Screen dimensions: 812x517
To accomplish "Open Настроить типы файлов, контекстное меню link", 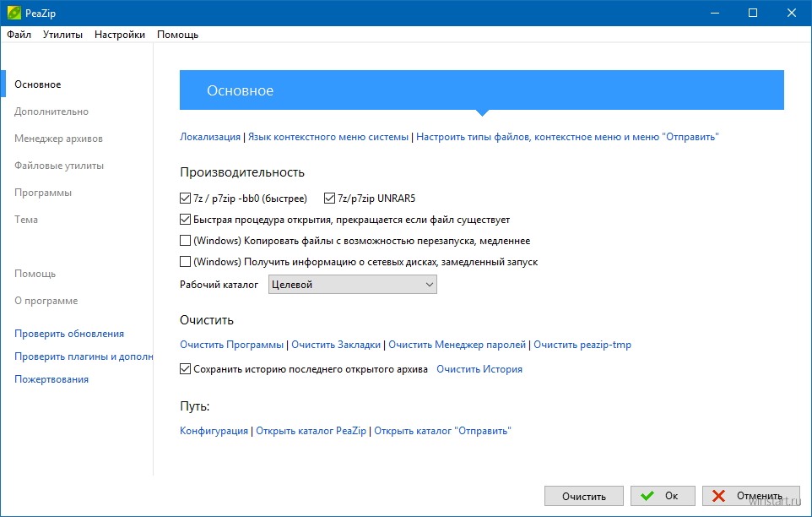I will (567, 137).
